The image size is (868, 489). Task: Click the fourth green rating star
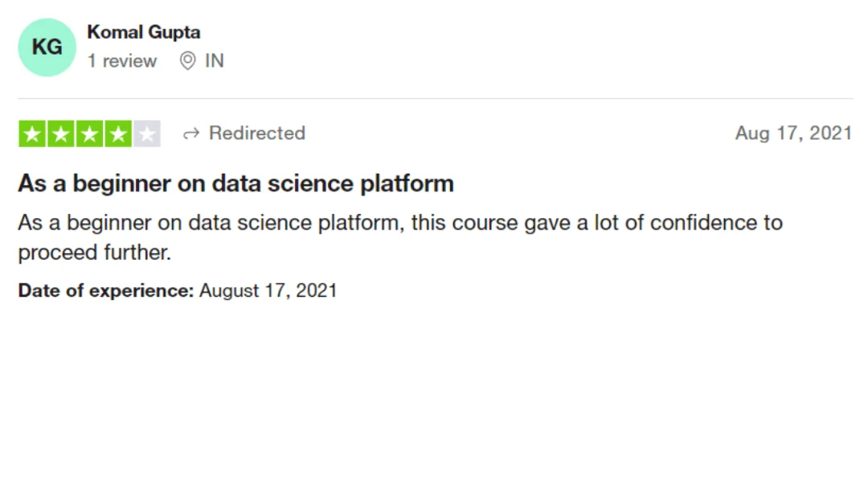point(118,134)
